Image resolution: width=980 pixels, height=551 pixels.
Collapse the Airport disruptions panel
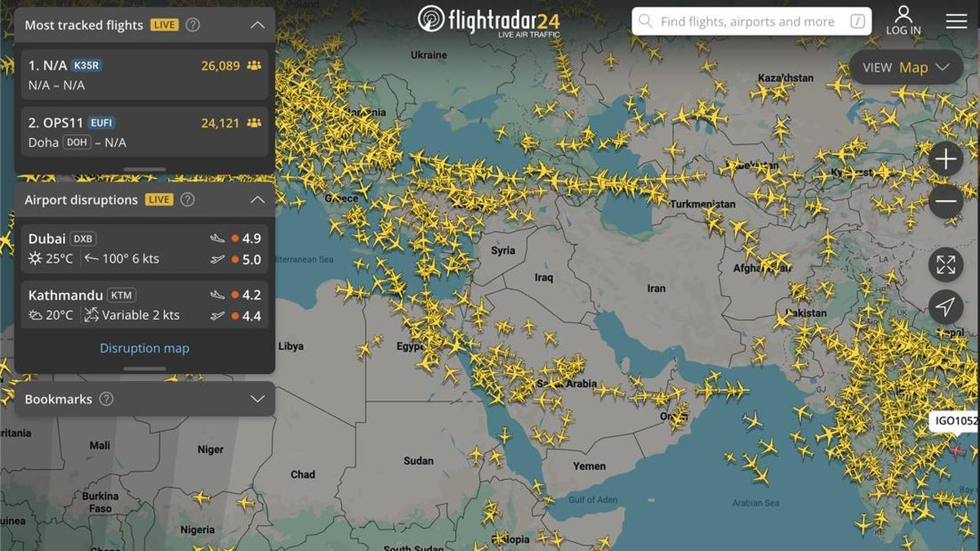pos(257,199)
